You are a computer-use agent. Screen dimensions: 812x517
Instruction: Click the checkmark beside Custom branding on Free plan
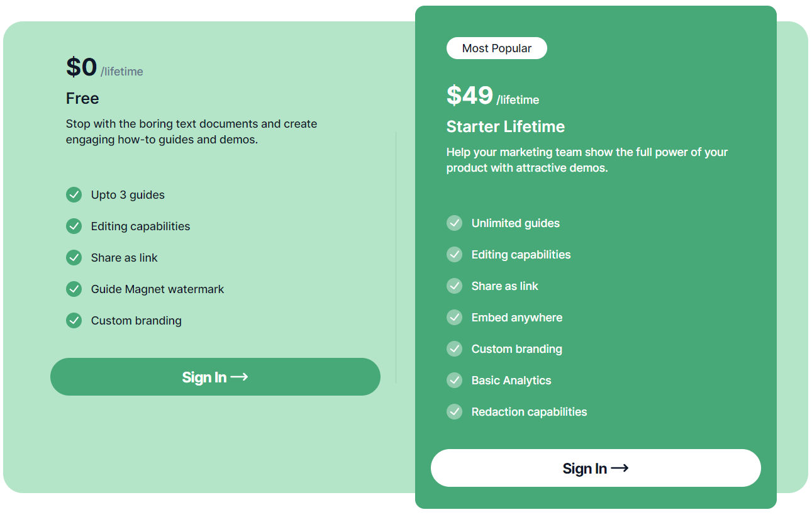tap(74, 321)
